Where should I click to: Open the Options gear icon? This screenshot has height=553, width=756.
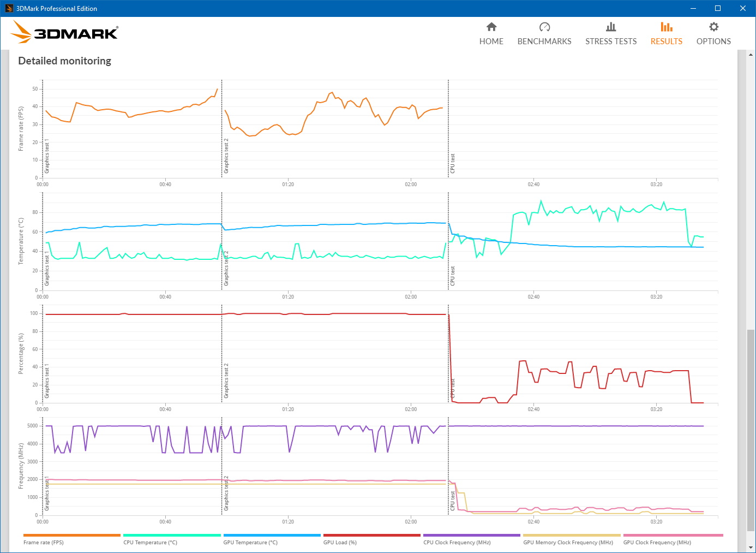(713, 27)
